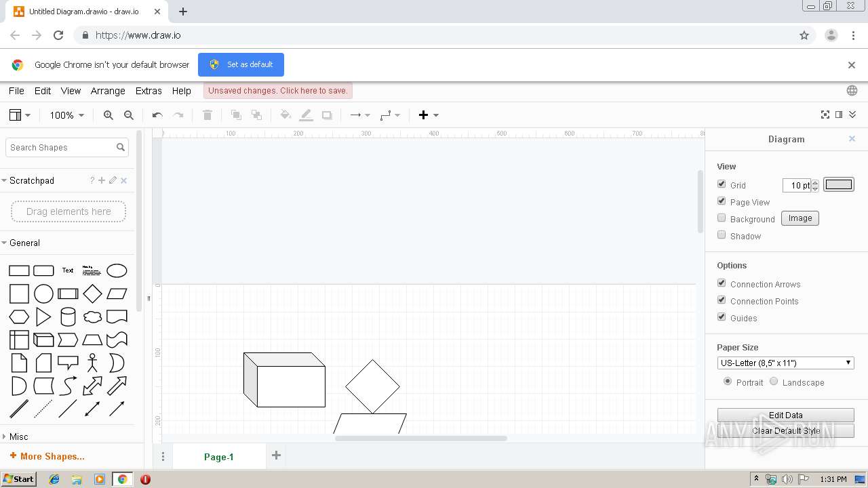The height and width of the screenshot is (488, 868).
Task: Select Portrait orientation
Action: pyautogui.click(x=728, y=382)
